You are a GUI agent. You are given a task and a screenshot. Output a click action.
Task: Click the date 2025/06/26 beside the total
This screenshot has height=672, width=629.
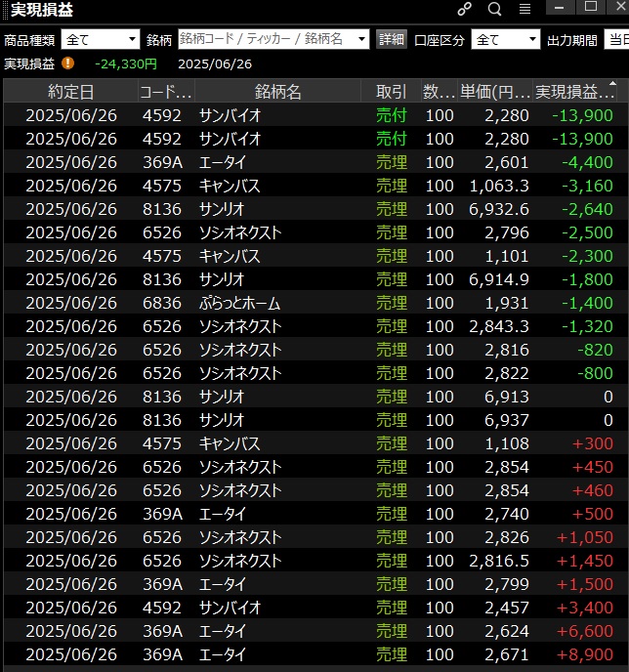coord(215,63)
